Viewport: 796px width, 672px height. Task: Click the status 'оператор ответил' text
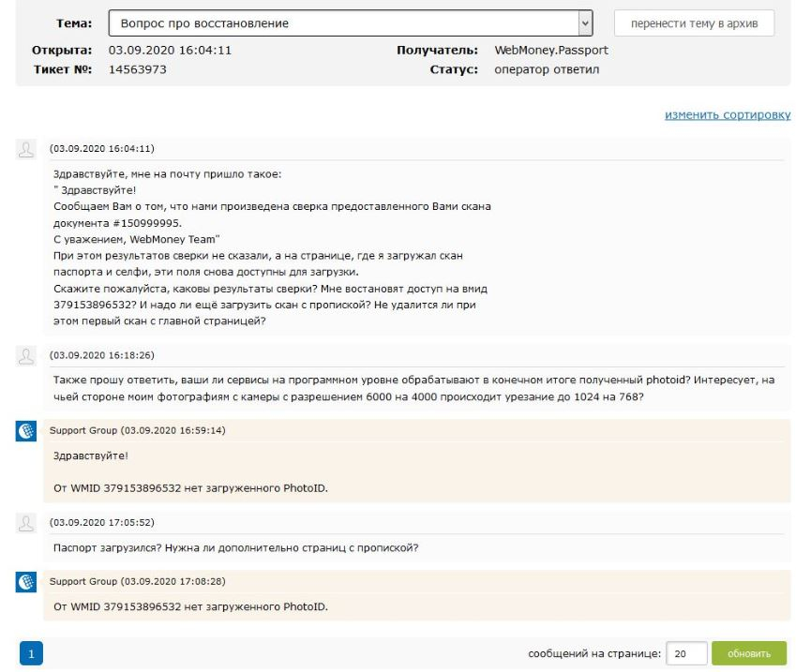click(x=547, y=69)
